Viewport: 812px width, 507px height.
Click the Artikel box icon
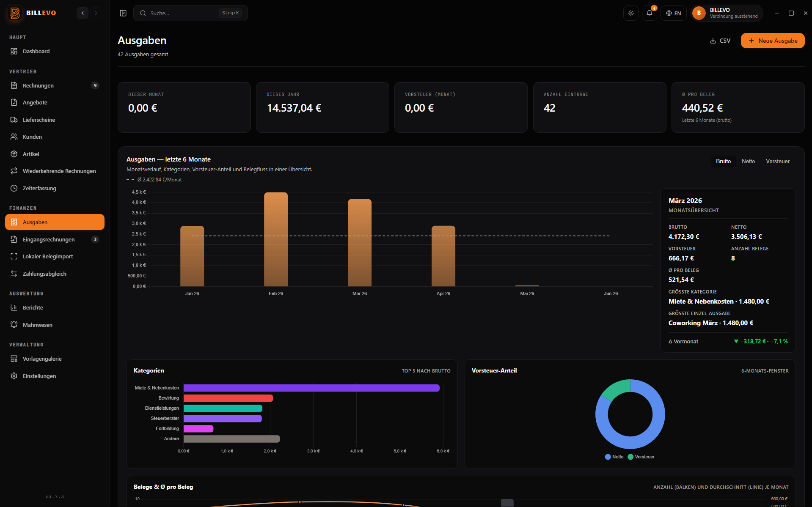point(14,154)
